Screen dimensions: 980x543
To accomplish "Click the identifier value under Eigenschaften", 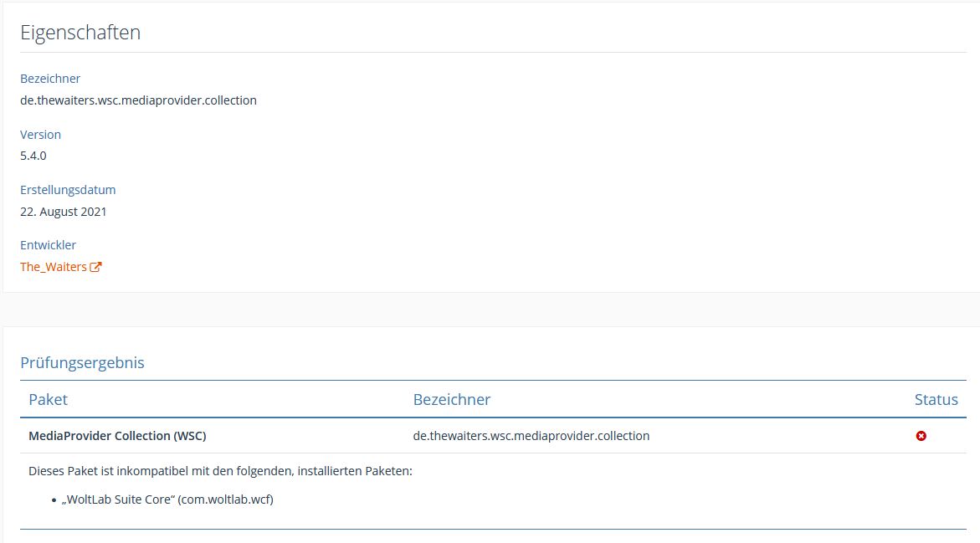I will click(138, 100).
